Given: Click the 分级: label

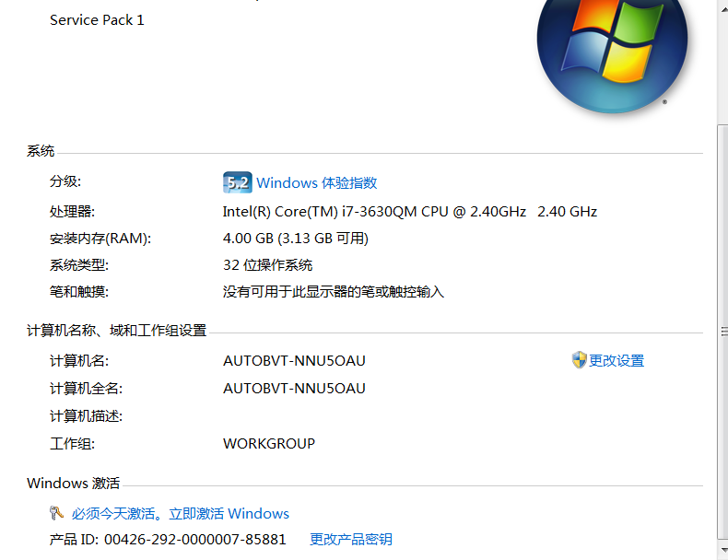Looking at the screenshot, I should click(65, 181).
